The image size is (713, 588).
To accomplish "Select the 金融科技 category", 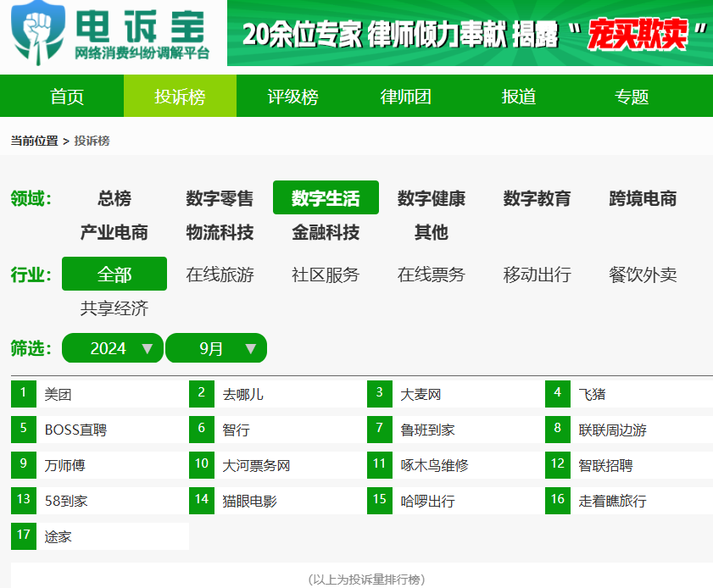I will click(325, 232).
